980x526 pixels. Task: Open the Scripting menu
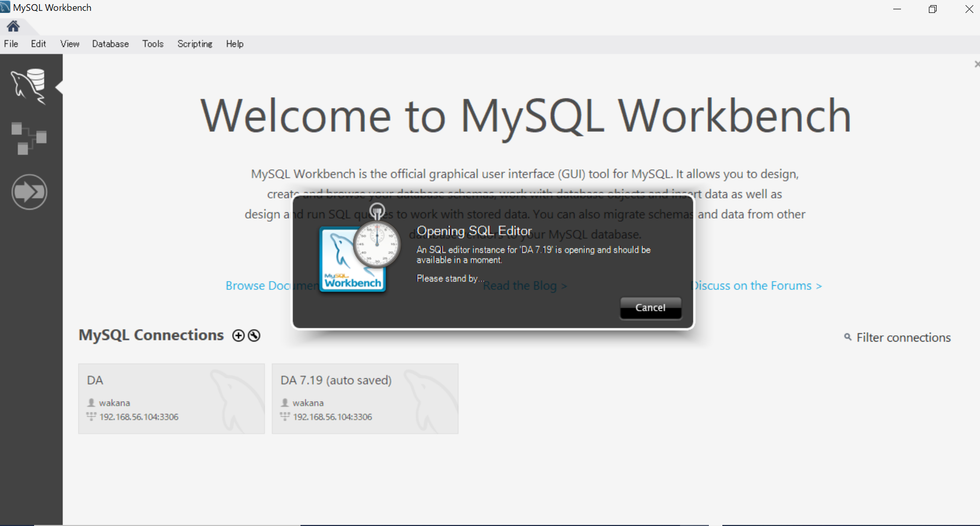pyautogui.click(x=195, y=44)
